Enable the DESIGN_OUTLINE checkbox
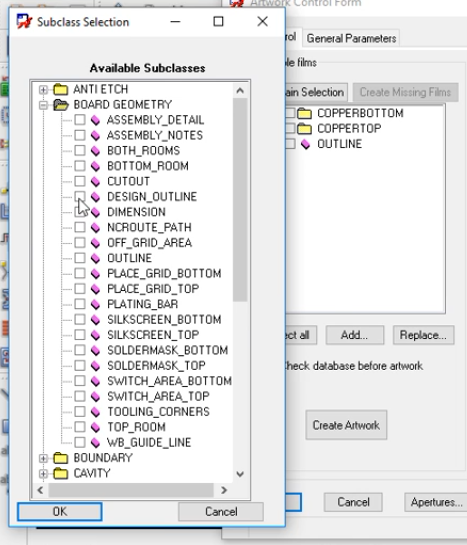Image resolution: width=467 pixels, height=545 pixels. click(x=80, y=196)
